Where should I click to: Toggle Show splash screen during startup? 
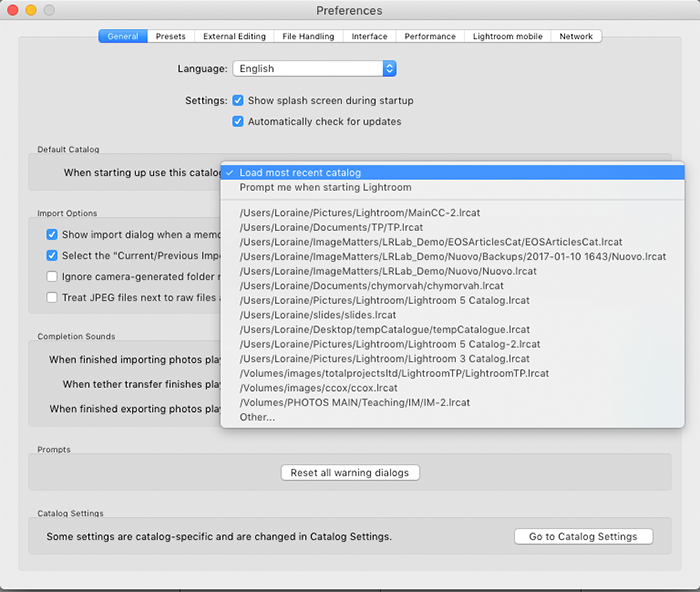pyautogui.click(x=238, y=100)
